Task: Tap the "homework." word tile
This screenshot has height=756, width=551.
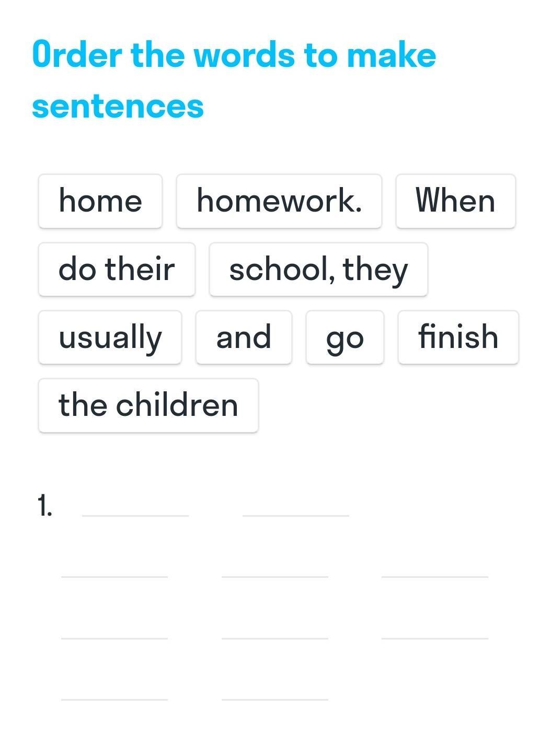Action: (279, 201)
